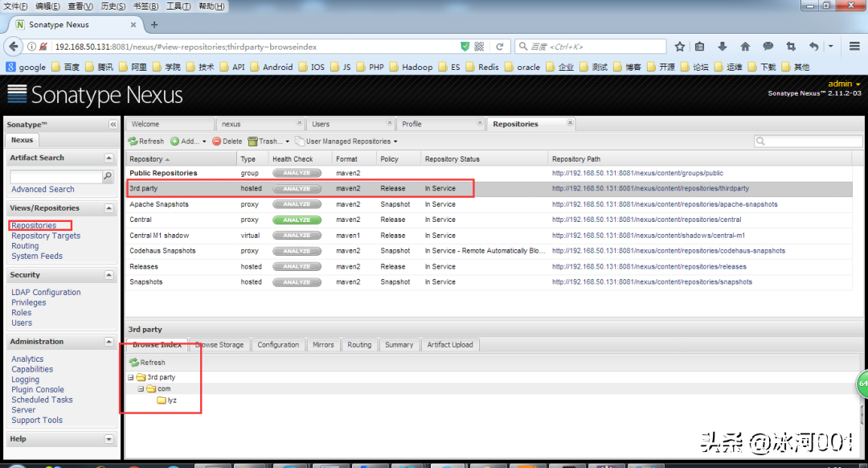This screenshot has height=468, width=868.
Task: Open LDAP Configuration link
Action: coord(46,293)
